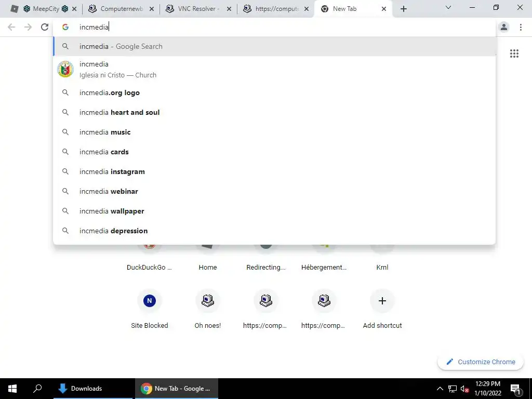Open Windows taskbar search magnifier
The width and height of the screenshot is (532, 399).
(x=37, y=389)
